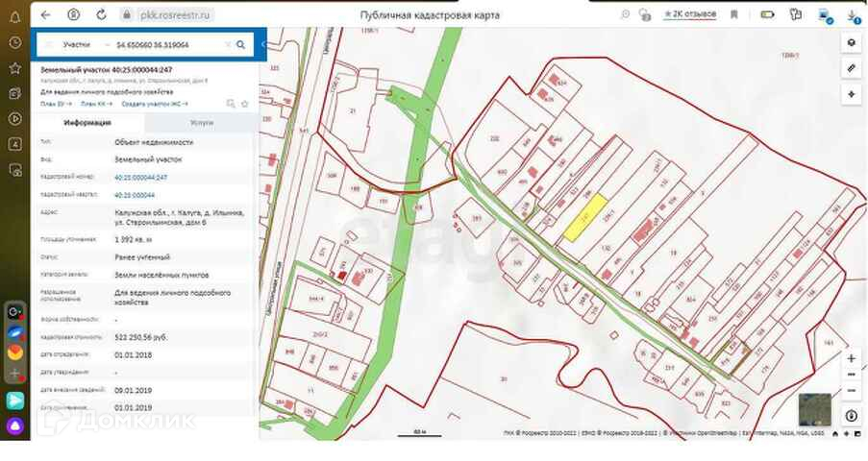This screenshot has width=868, height=461.
Task: Open cadastral number 40:25:000044:247 link
Action: (x=140, y=177)
